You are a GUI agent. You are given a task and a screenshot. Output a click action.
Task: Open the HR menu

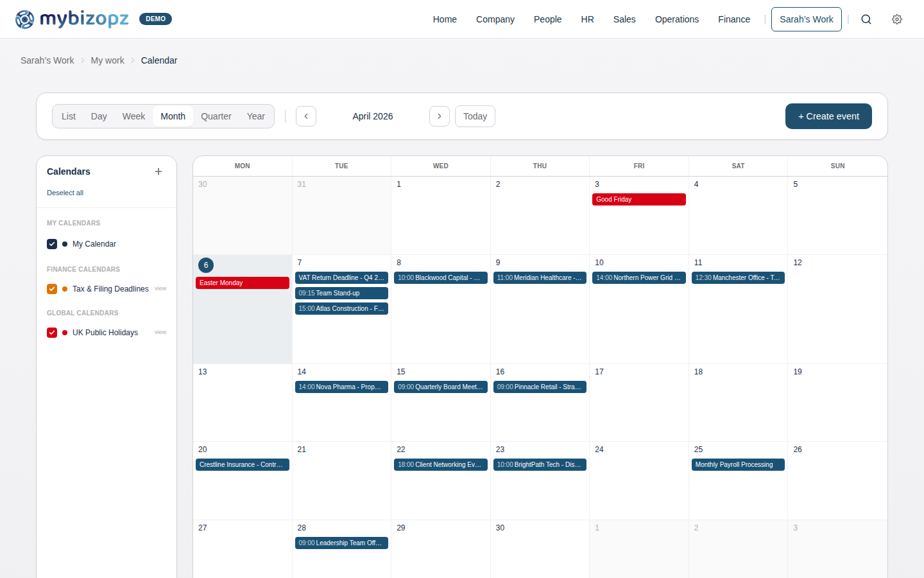click(x=587, y=19)
